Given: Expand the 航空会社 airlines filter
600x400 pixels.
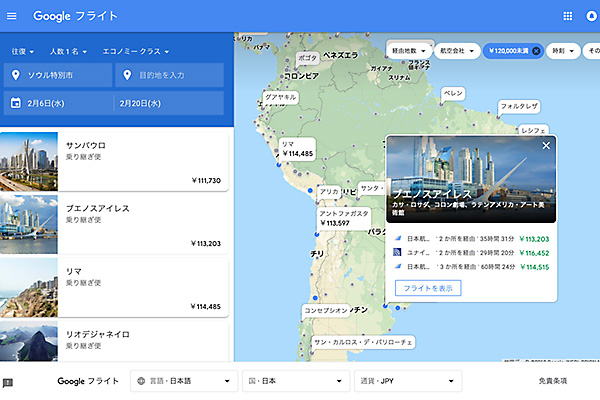Looking at the screenshot, I should pos(457,51).
